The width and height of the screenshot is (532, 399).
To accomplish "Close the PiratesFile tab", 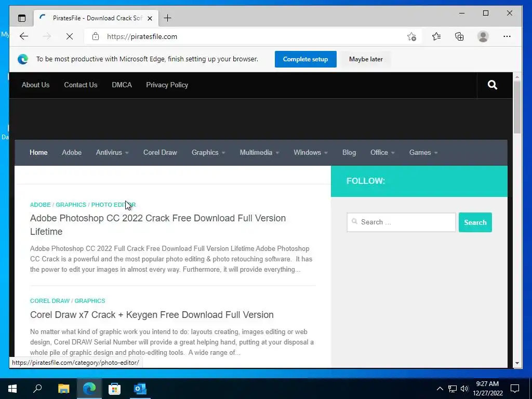I will click(150, 18).
